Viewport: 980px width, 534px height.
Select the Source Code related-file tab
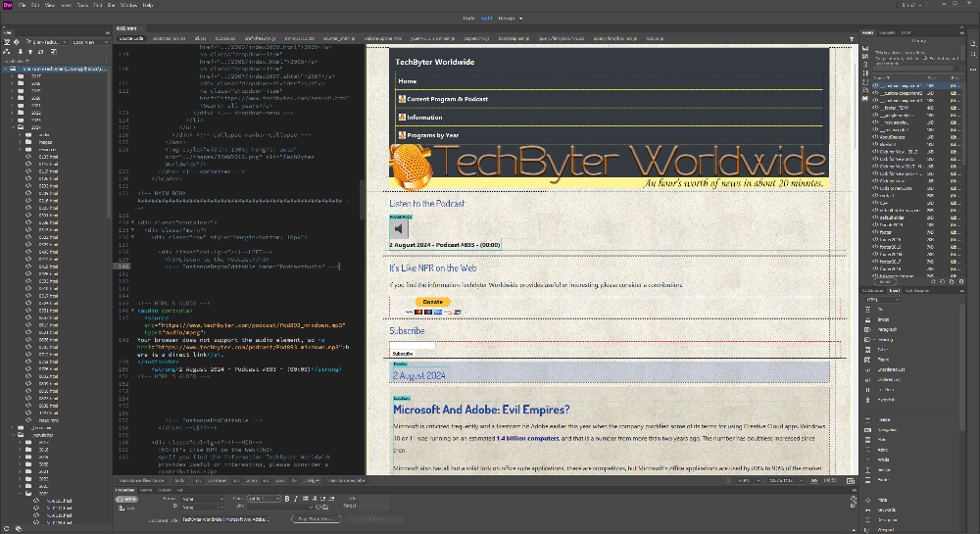pos(131,38)
